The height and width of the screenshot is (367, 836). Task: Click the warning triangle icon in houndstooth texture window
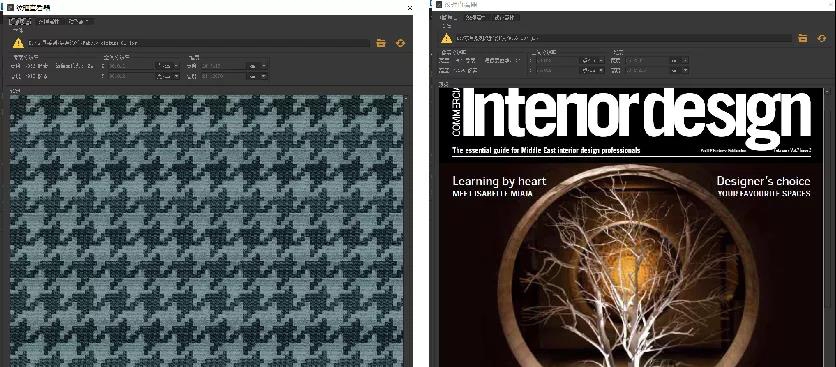click(x=18, y=43)
